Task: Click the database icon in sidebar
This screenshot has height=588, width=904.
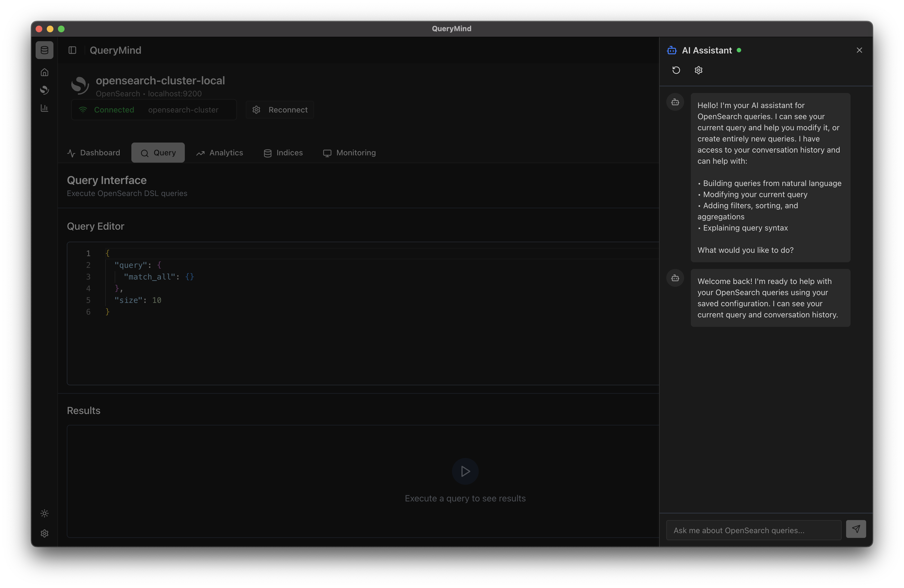Action: point(45,50)
